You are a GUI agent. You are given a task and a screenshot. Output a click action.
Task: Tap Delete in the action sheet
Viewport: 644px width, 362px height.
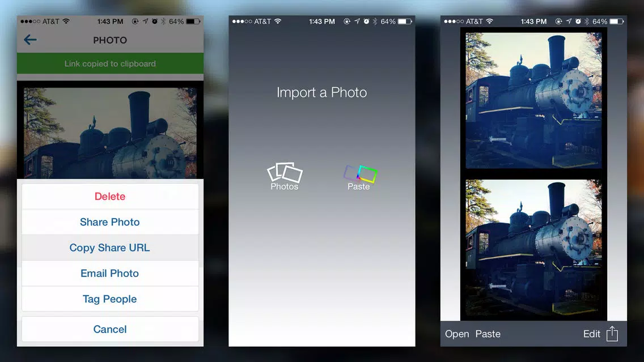tap(110, 196)
